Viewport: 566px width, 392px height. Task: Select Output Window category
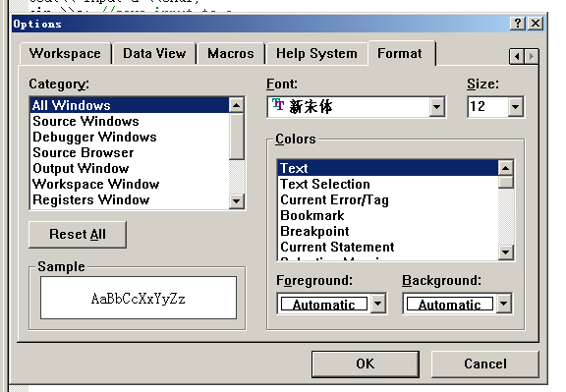[x=130, y=168]
